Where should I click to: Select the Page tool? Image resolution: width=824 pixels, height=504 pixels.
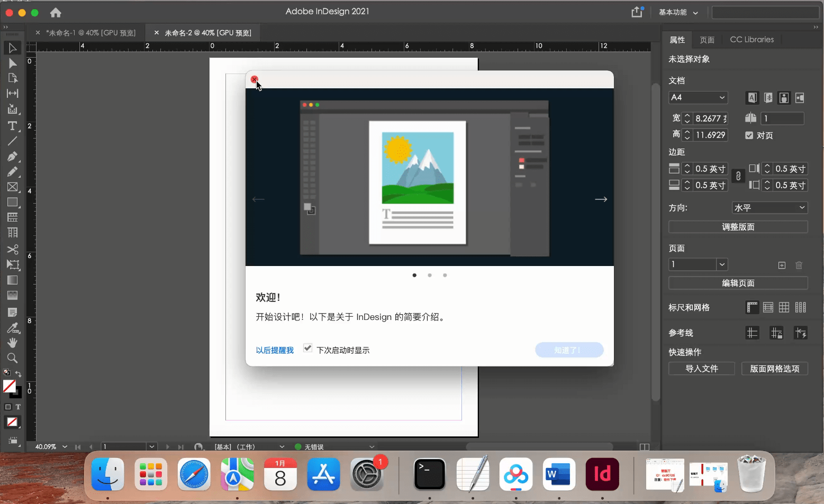click(12, 78)
